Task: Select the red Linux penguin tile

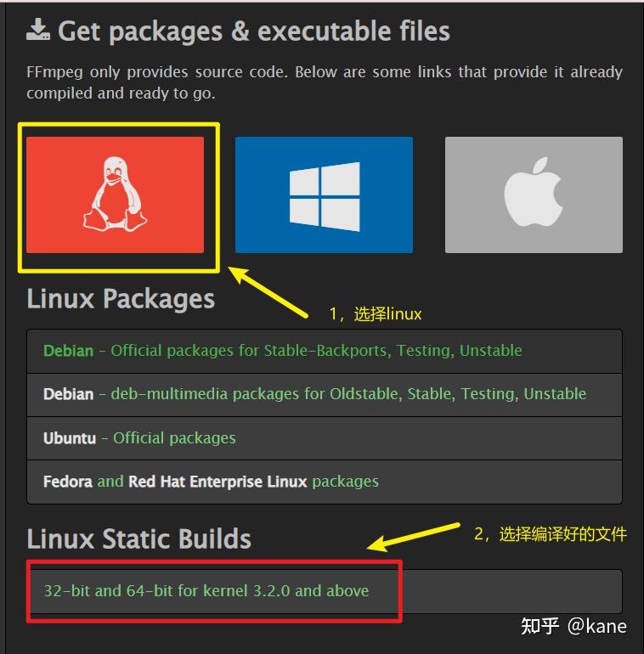Action: pos(115,195)
